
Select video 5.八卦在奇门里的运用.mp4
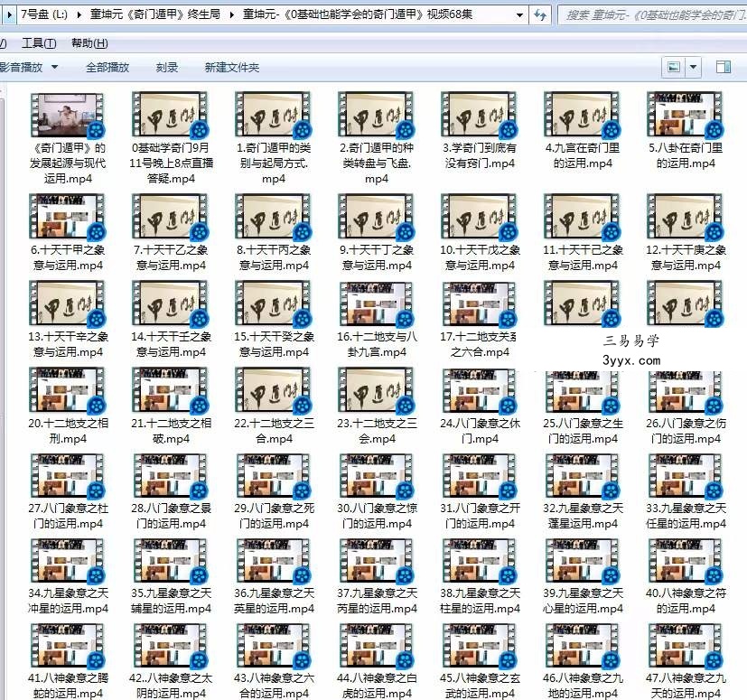686,131
